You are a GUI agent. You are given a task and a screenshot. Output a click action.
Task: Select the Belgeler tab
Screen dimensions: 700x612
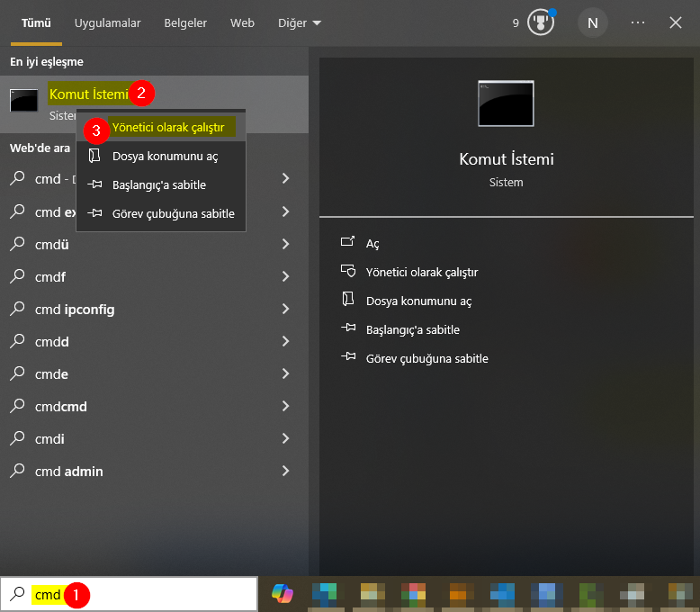185,22
